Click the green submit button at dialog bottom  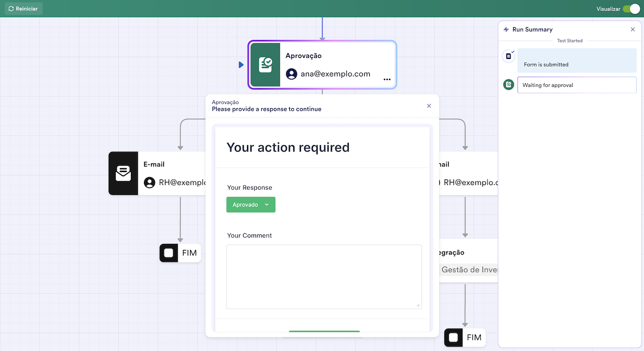pyautogui.click(x=324, y=331)
